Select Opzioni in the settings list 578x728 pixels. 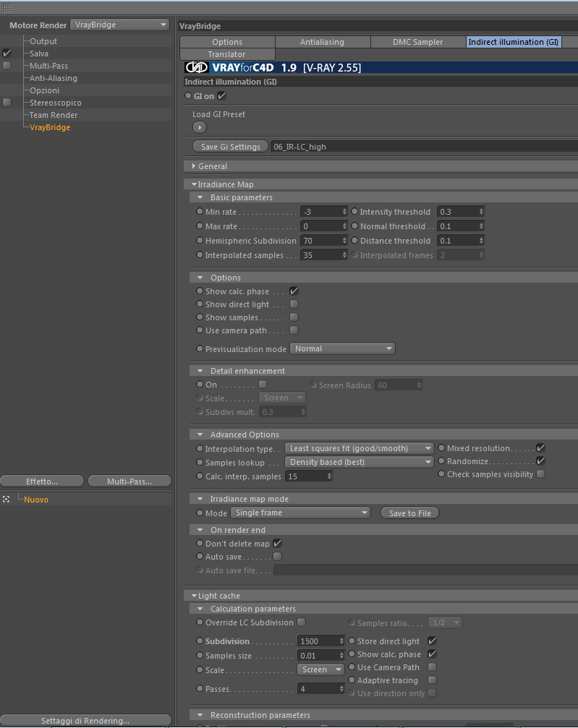[x=45, y=90]
